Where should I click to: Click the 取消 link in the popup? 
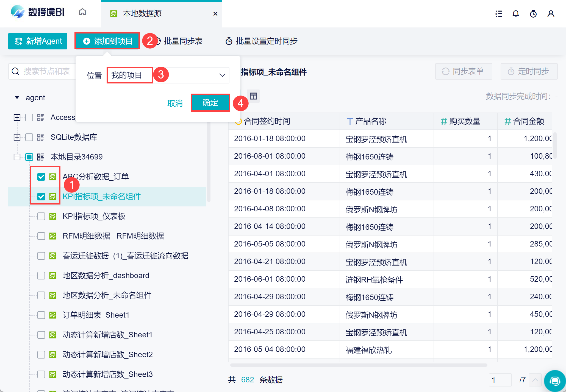point(175,103)
